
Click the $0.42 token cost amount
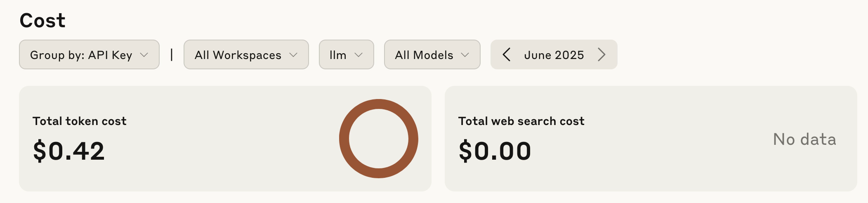pos(68,151)
